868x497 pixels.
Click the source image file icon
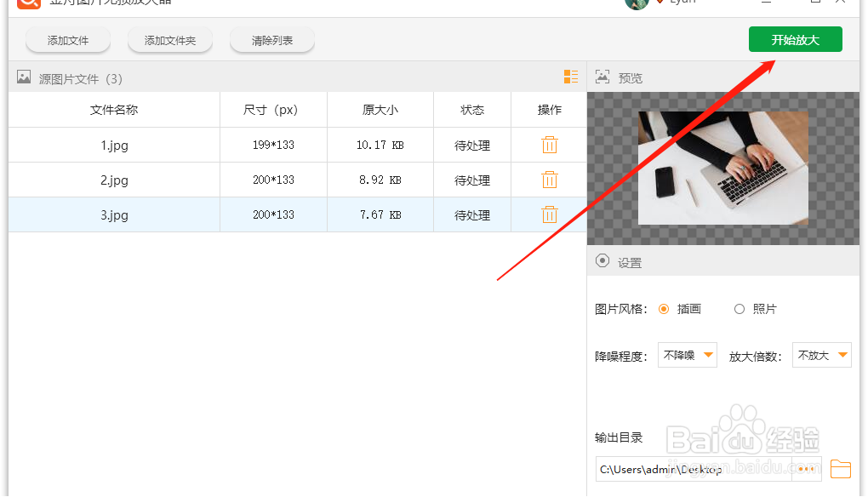click(24, 77)
